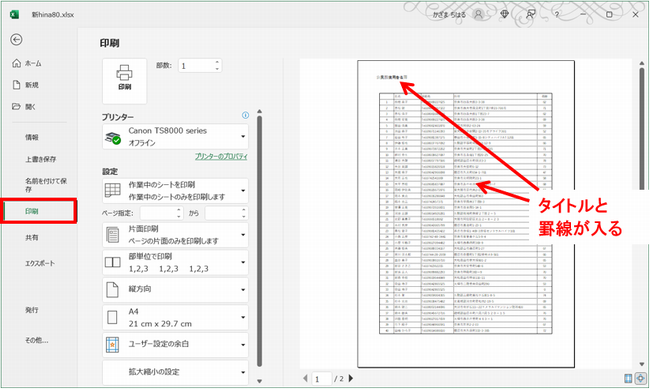Increase the から end page value
The image size is (650, 389).
click(x=244, y=210)
